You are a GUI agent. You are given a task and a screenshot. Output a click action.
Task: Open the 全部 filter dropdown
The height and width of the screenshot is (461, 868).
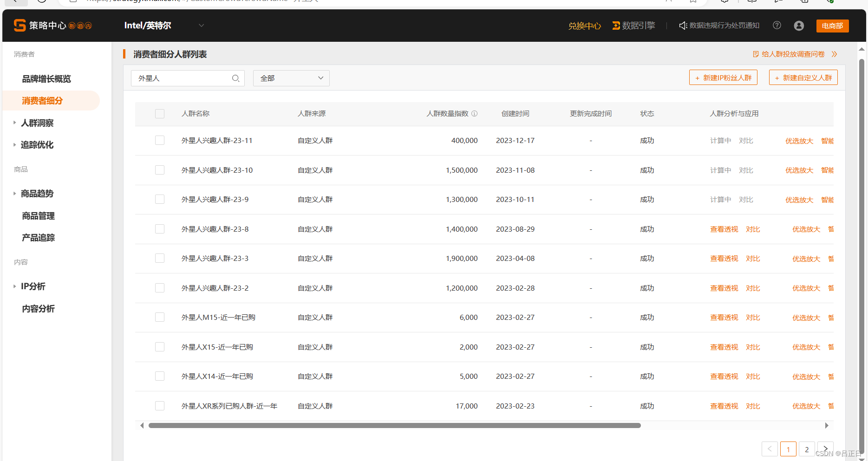coord(291,78)
